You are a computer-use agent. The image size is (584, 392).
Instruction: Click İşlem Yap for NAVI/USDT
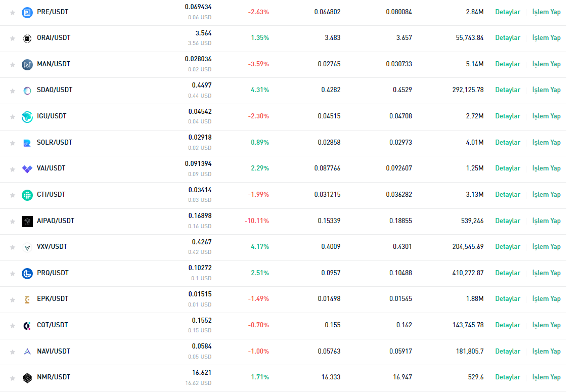546,352
